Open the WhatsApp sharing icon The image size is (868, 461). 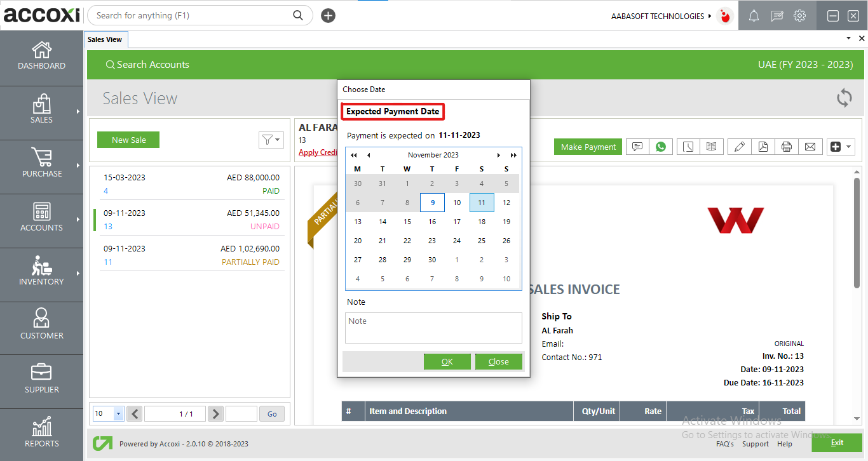[661, 146]
